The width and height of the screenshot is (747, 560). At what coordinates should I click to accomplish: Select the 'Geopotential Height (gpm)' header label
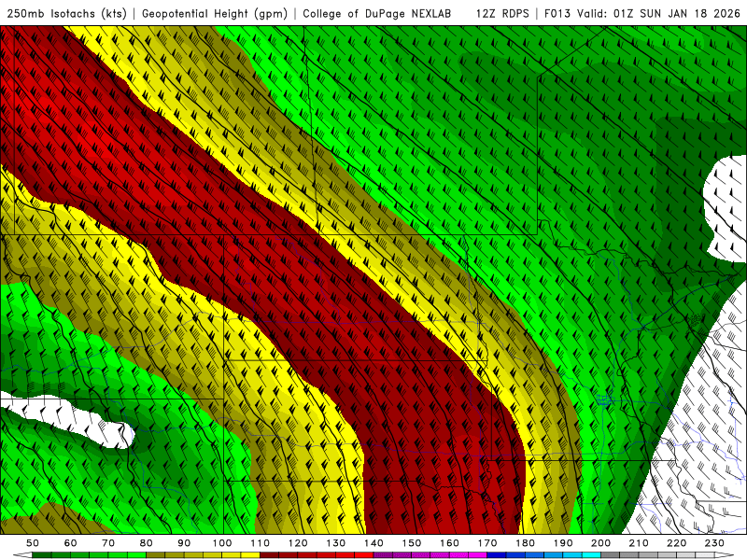pos(215,14)
